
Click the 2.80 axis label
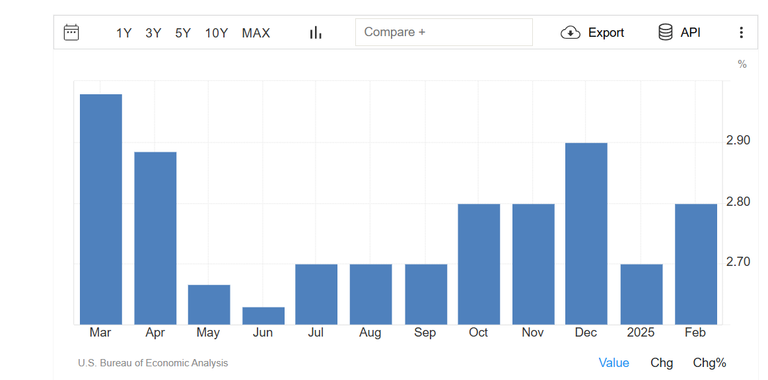pos(738,201)
